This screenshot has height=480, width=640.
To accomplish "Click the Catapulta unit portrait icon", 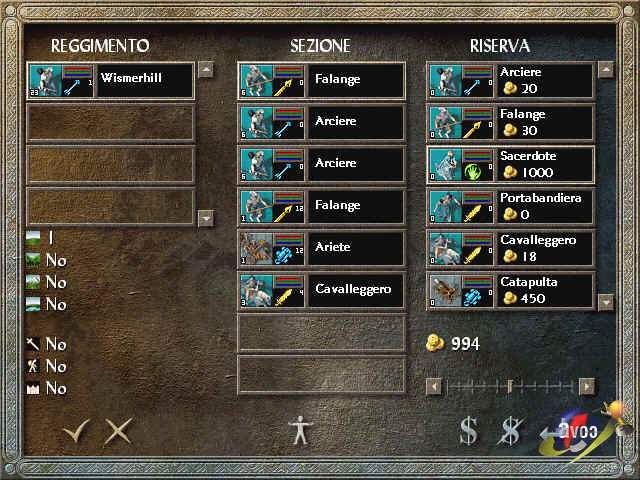I will pos(445,290).
